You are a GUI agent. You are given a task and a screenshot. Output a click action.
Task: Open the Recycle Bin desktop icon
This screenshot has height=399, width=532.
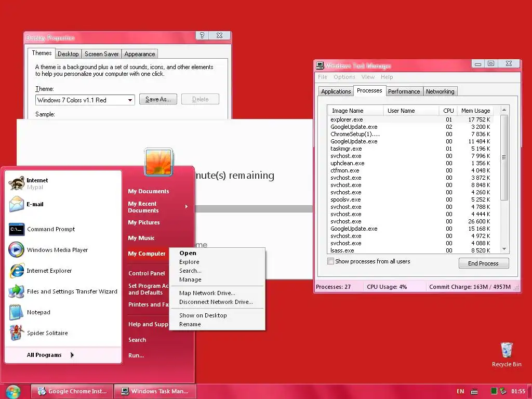(x=507, y=350)
